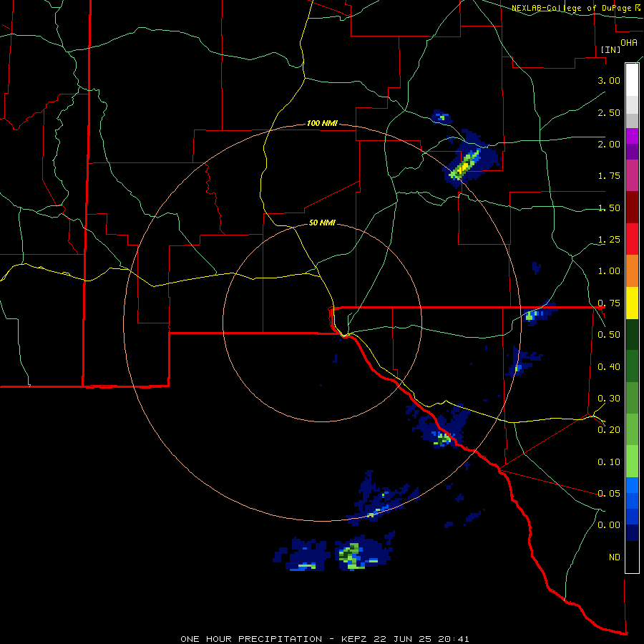The width and height of the screenshot is (644, 644).
Task: Select the 1.00 legend value
Action: pos(609,271)
